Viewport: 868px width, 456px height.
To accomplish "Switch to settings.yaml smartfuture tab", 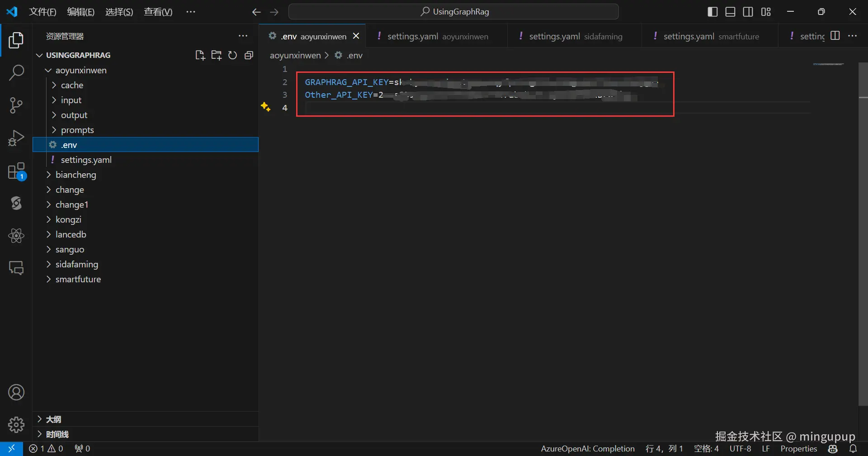I will coord(709,36).
